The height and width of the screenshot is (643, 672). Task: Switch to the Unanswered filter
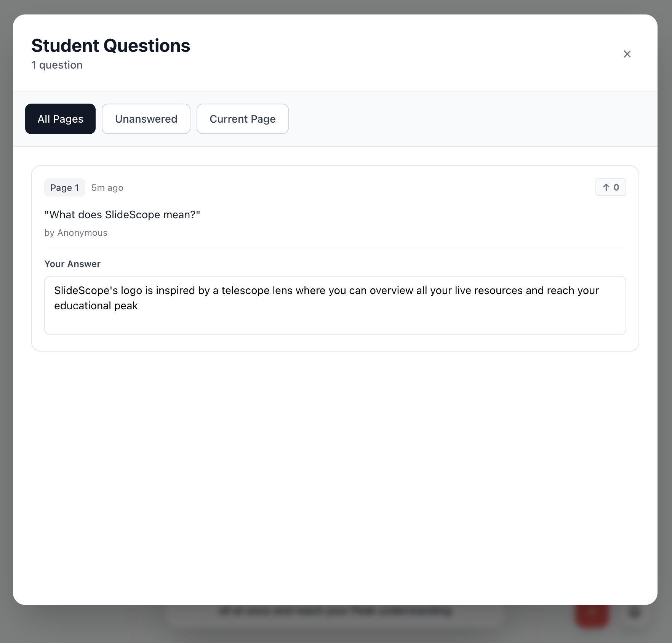(x=146, y=119)
